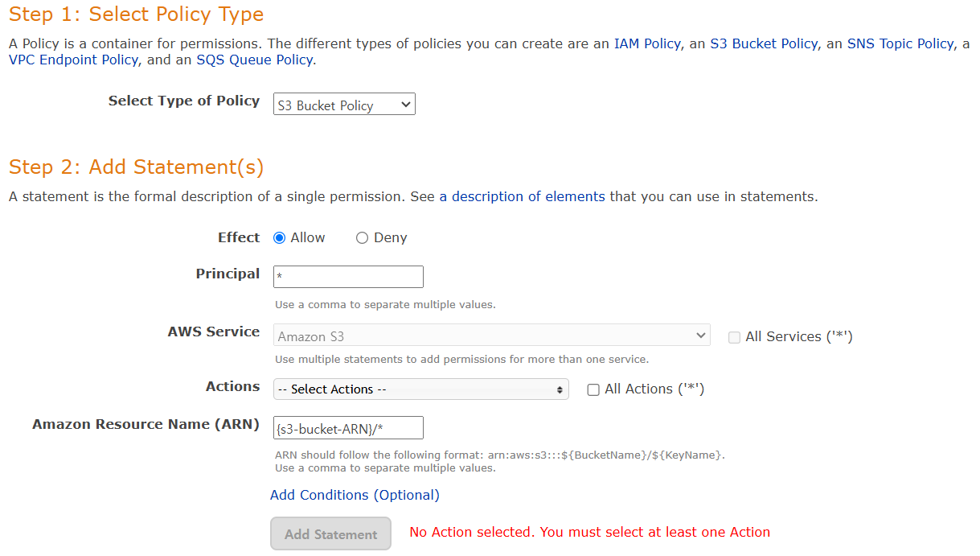Click the 'Step 2: Add Statement(s)' heading
The height and width of the screenshot is (556, 980).
coord(136,167)
